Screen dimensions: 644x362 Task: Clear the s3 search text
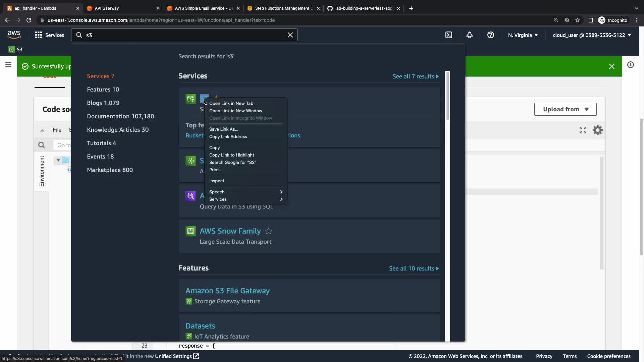click(290, 35)
